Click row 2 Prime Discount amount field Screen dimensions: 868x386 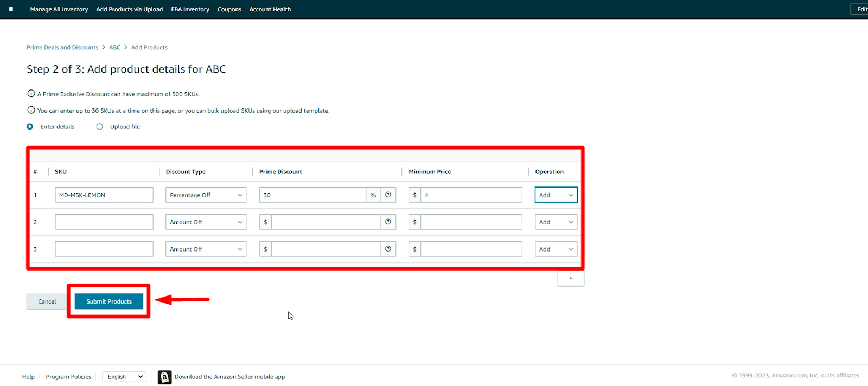tap(325, 222)
